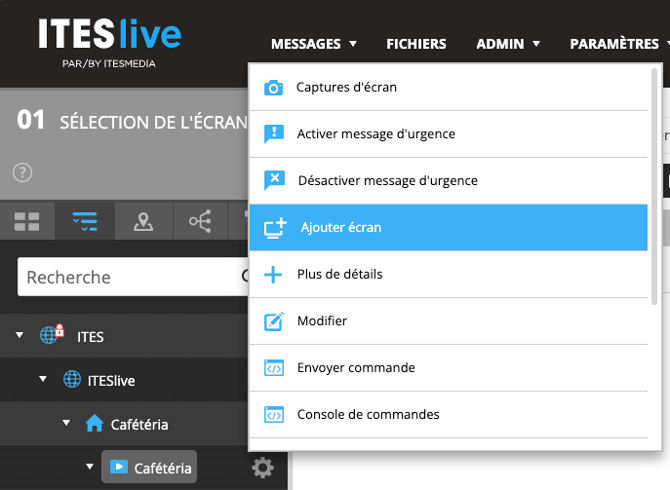Switch to the hierarchy share view tab
The image size is (670, 490).
(x=200, y=222)
